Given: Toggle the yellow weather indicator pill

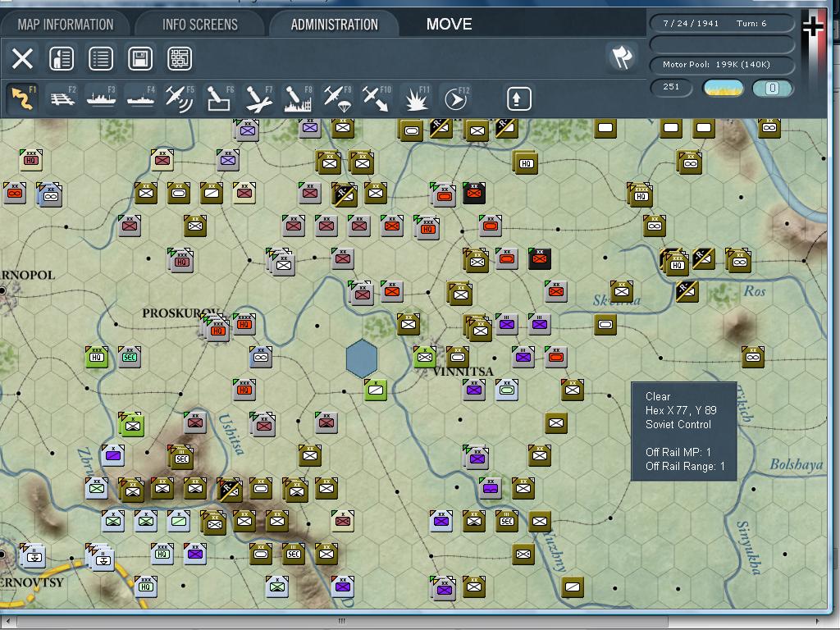Looking at the screenshot, I should [725, 88].
